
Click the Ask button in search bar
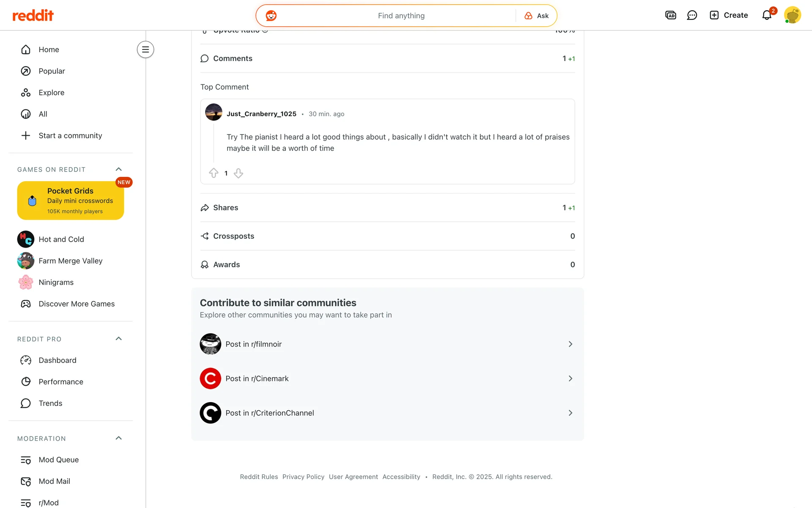[537, 16]
